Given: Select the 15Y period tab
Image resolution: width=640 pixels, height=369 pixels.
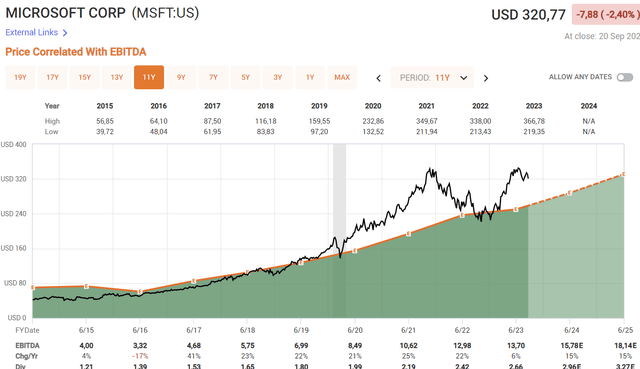Looking at the screenshot, I should tap(84, 77).
